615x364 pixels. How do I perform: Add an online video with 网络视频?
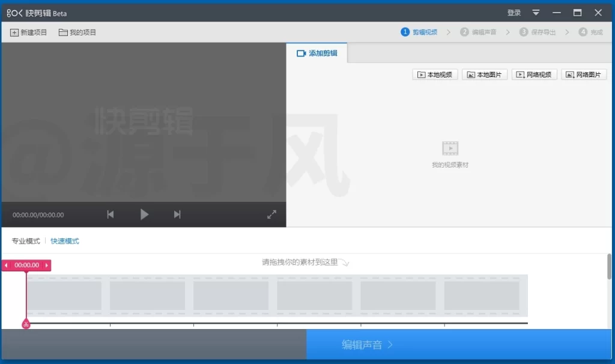coord(534,74)
